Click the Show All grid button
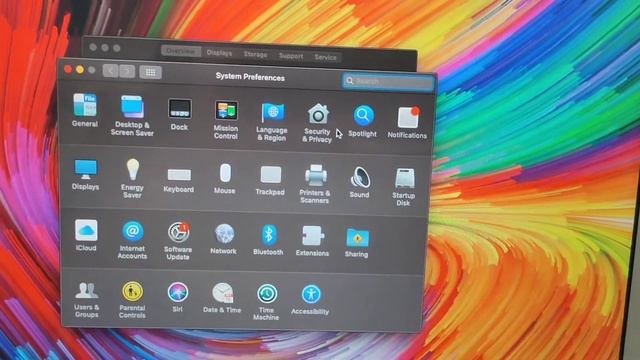Screen dimensions: 640x360 pos(151,72)
